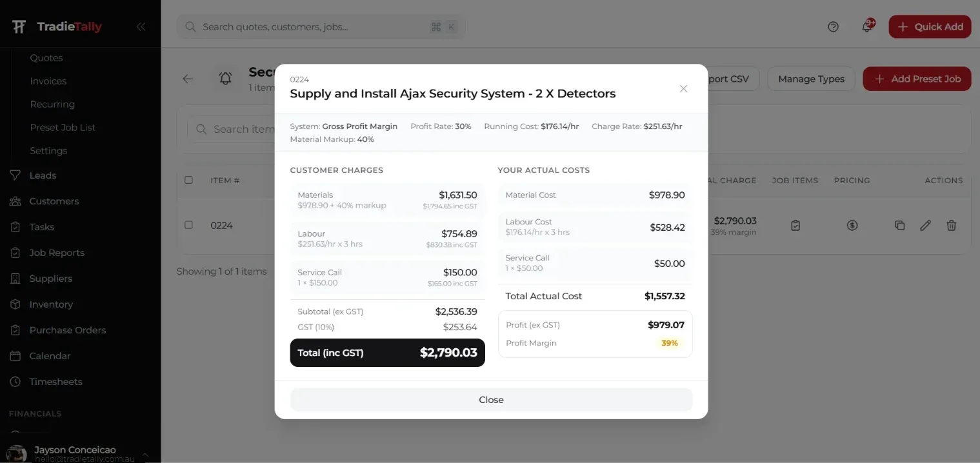Open Timesheets page
Screen dimensions: 980x463
pyautogui.click(x=55, y=381)
